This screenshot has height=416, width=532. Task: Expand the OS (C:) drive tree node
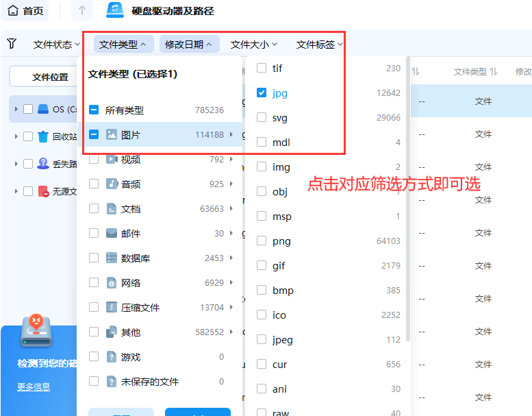[x=16, y=109]
